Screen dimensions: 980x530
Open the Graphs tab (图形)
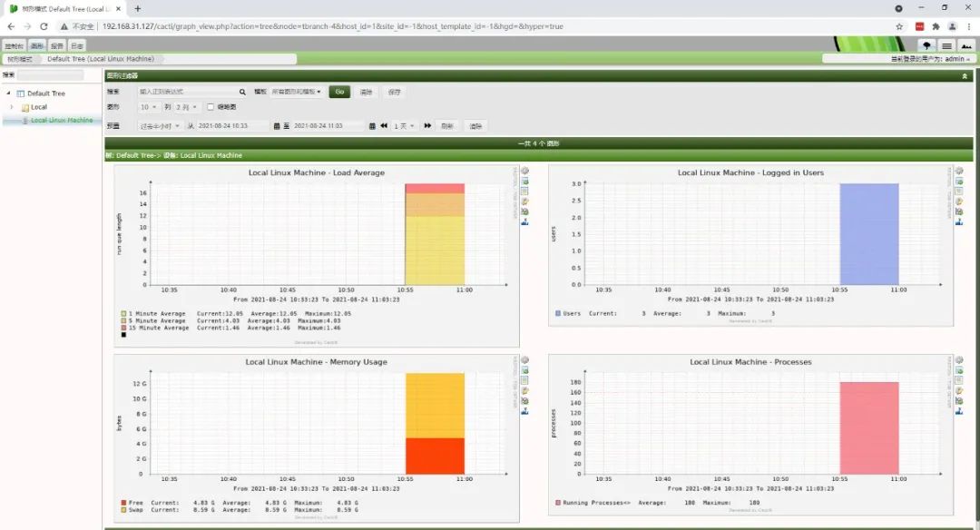click(37, 45)
